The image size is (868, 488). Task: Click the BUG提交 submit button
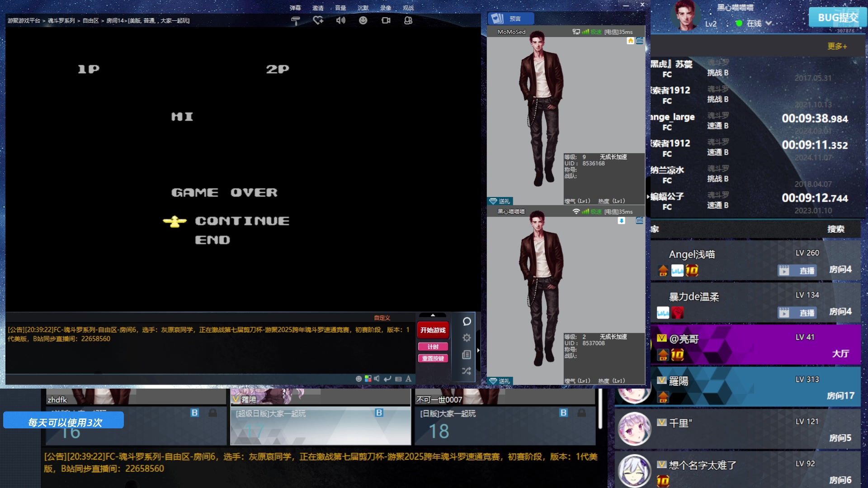tap(838, 18)
